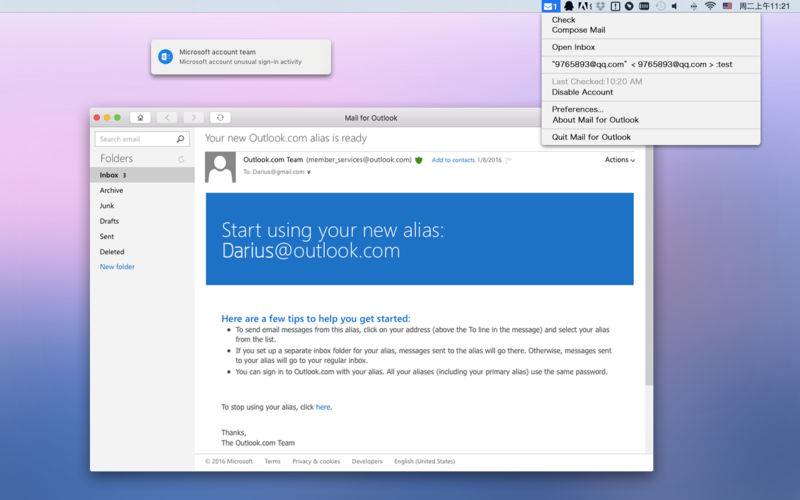The height and width of the screenshot is (500, 800).
Task: Open the Wi-Fi menu bar icon
Action: click(710, 6)
